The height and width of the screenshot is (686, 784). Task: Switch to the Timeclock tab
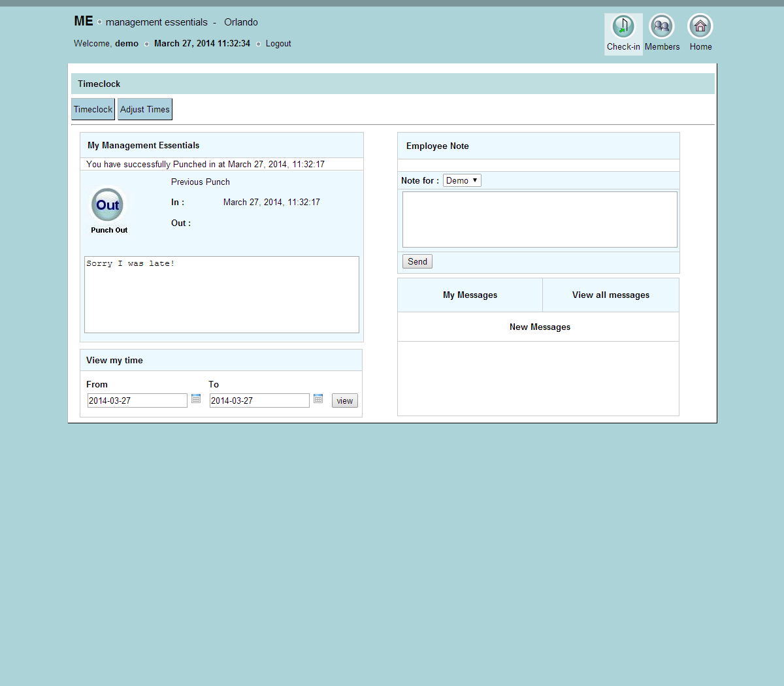click(93, 109)
